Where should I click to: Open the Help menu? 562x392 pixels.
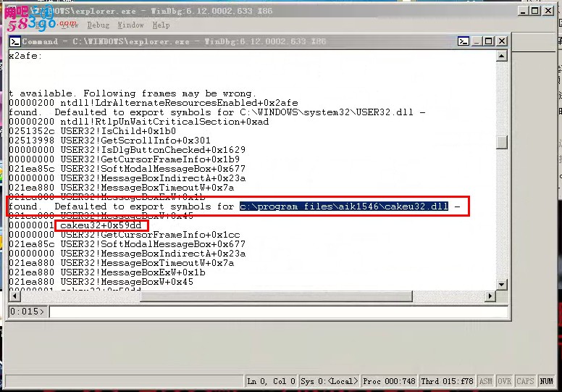pos(161,25)
